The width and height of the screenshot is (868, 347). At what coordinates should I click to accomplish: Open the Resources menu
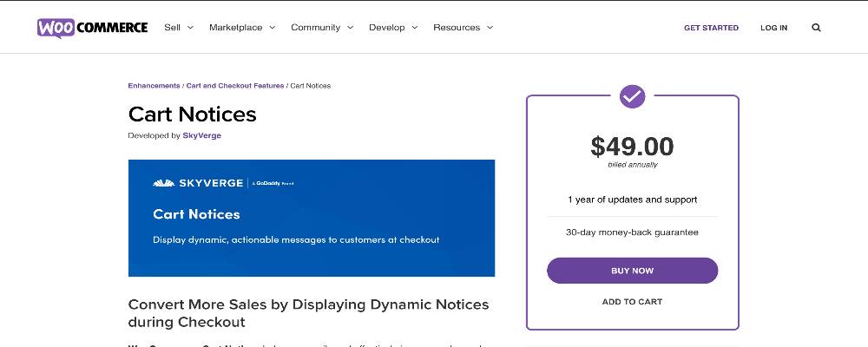tap(463, 28)
